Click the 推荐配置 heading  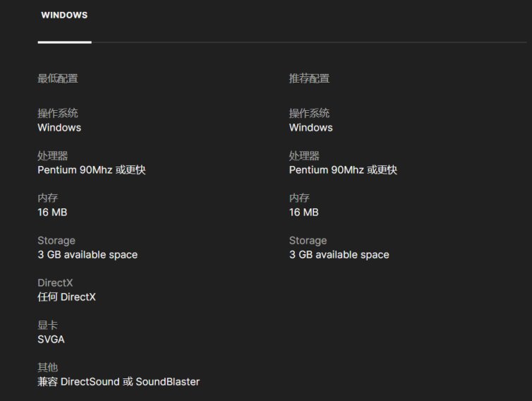(309, 78)
